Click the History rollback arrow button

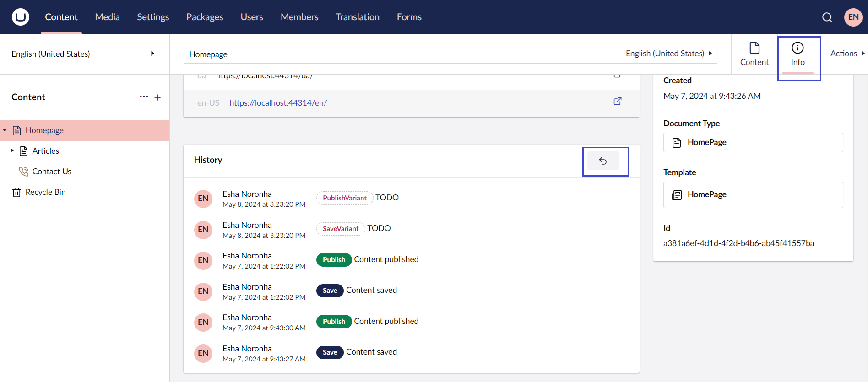point(603,161)
